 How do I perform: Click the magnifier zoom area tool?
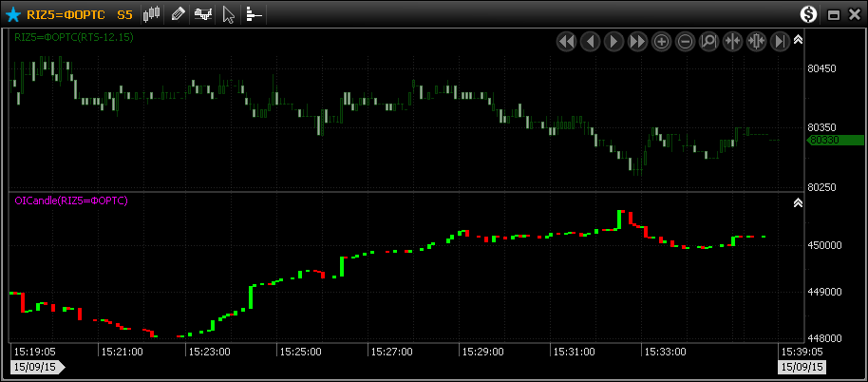pos(708,42)
